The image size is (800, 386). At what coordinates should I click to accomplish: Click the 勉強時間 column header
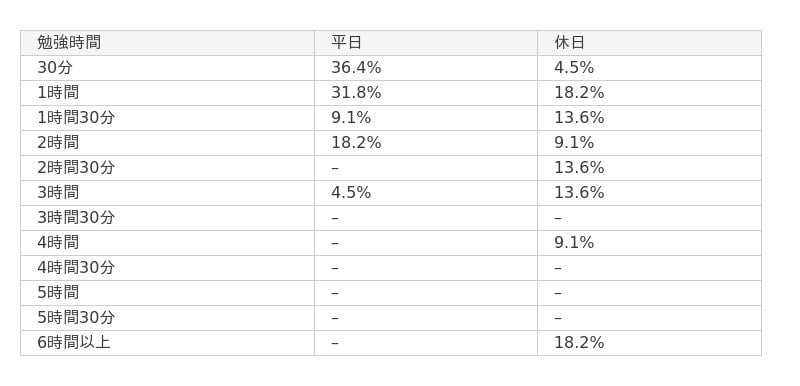click(x=69, y=42)
